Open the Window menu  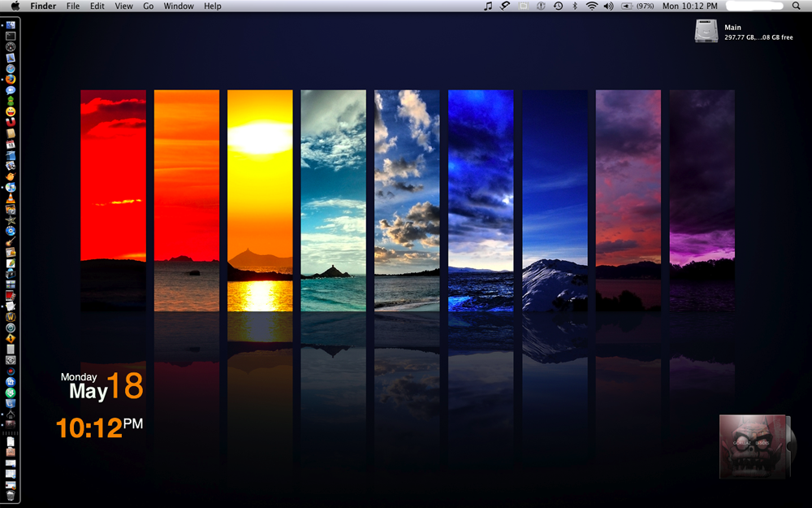click(x=179, y=6)
